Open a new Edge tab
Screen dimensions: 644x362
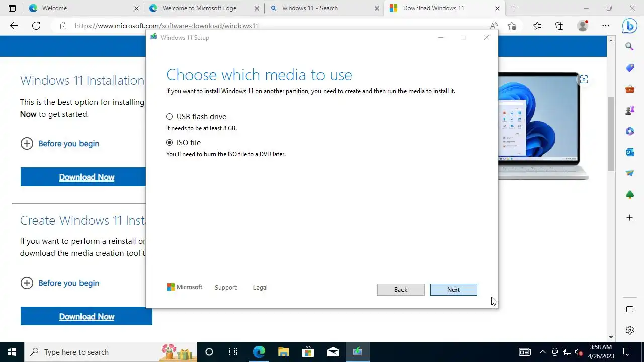[514, 8]
